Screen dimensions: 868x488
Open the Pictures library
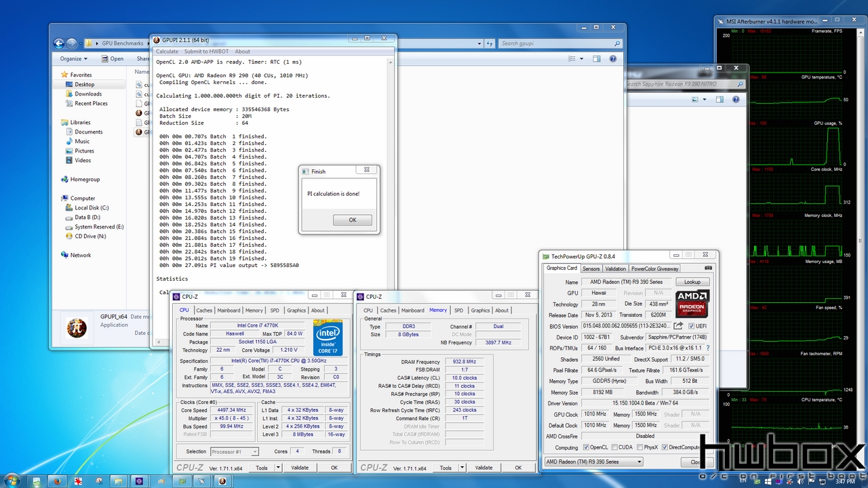click(84, 151)
